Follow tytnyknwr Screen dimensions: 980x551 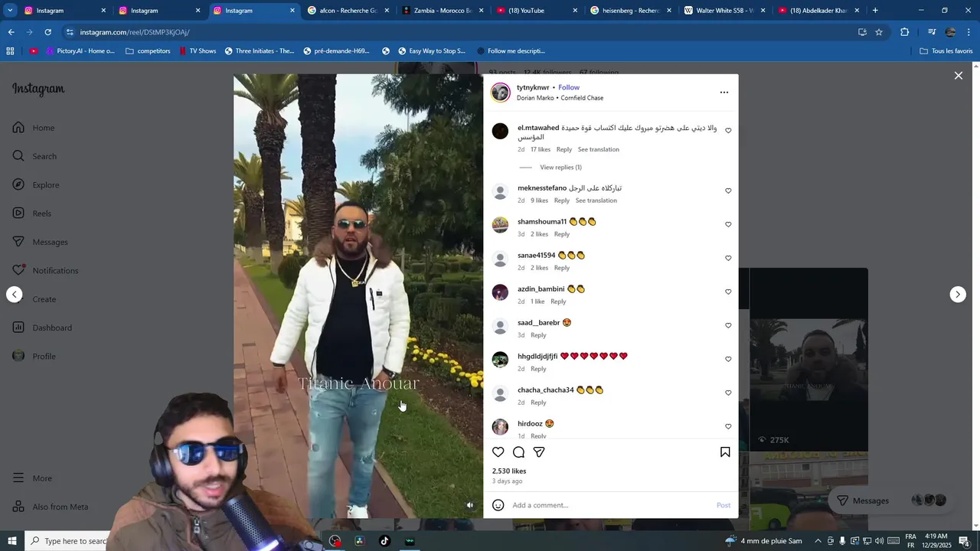click(x=569, y=87)
